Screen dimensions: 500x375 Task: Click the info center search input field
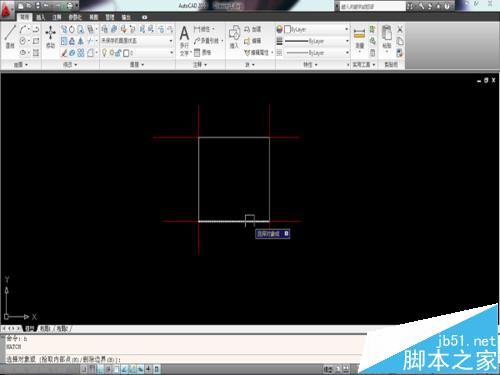coord(373,6)
